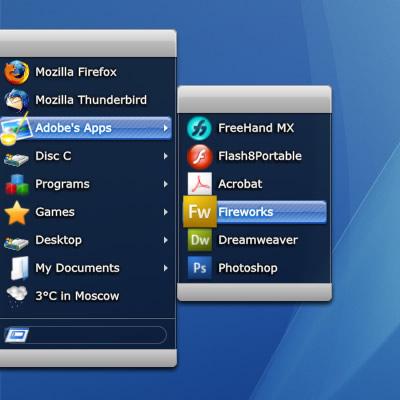Launch the highlighted Fireworks entry
Screen dimensions: 400x400
(255, 212)
